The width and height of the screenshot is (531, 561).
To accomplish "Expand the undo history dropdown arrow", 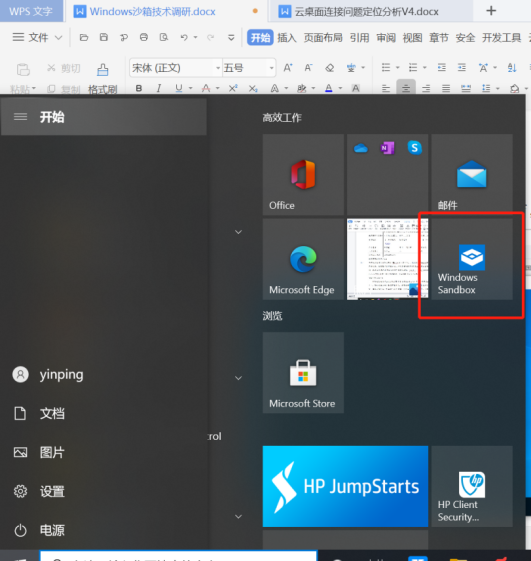I will pos(195,37).
